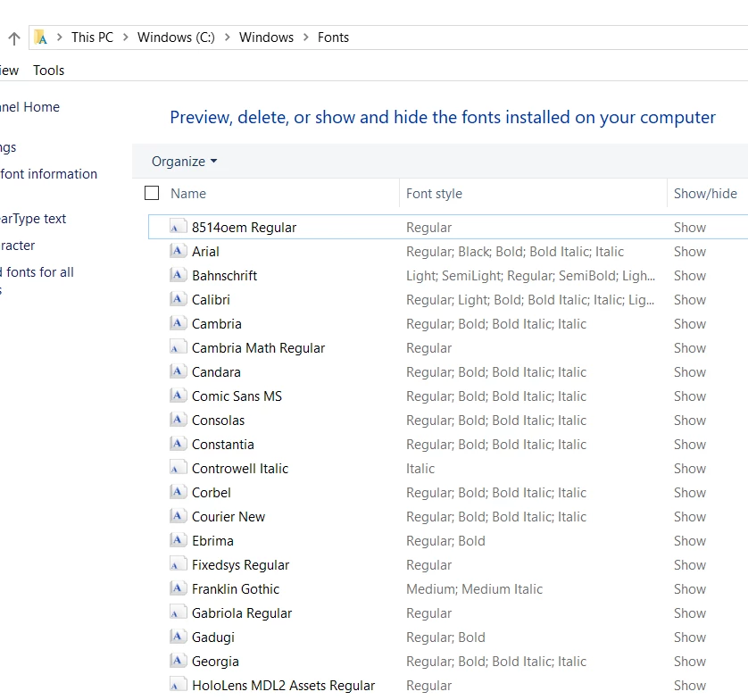Click the Courier New font icon

point(178,516)
